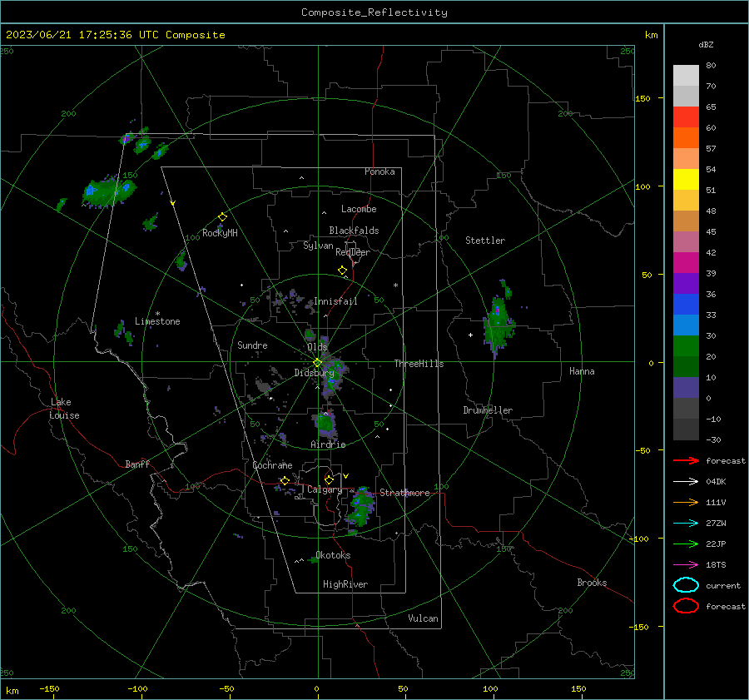Click the asterisk marker east of Innisfail

[395, 285]
